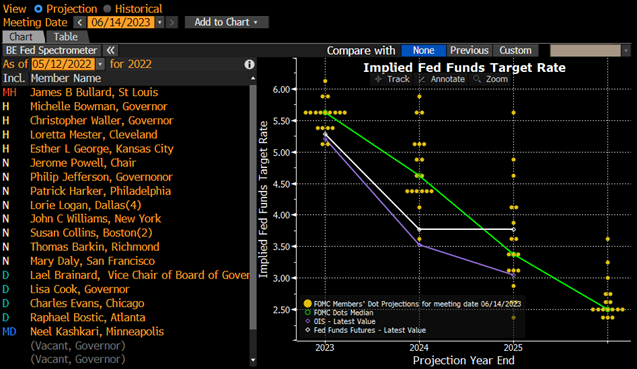Click member list scroll up arrow
637x369 pixels.
click(x=253, y=78)
